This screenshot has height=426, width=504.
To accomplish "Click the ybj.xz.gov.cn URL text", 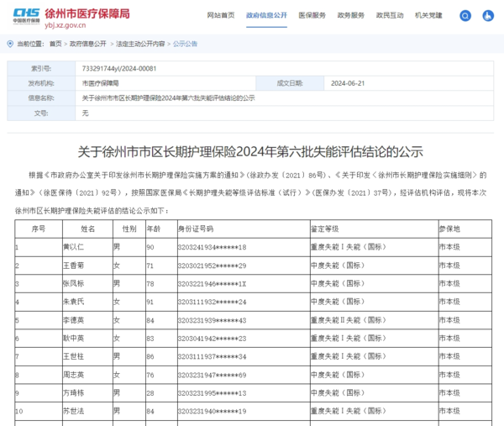I will 66,25.
